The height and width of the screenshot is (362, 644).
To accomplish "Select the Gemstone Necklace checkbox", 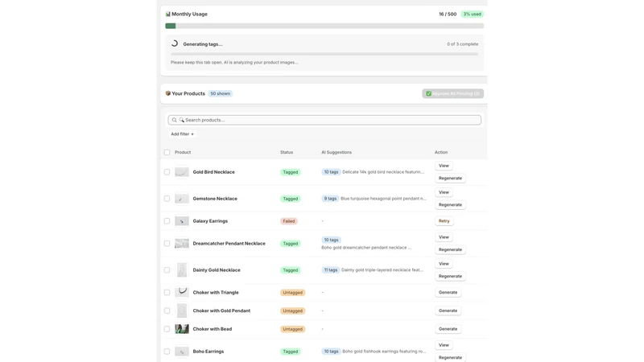I will coord(167,199).
